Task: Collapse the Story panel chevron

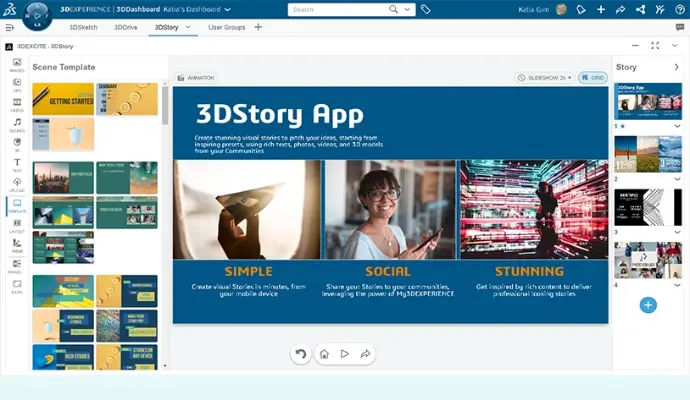Action: [x=676, y=67]
